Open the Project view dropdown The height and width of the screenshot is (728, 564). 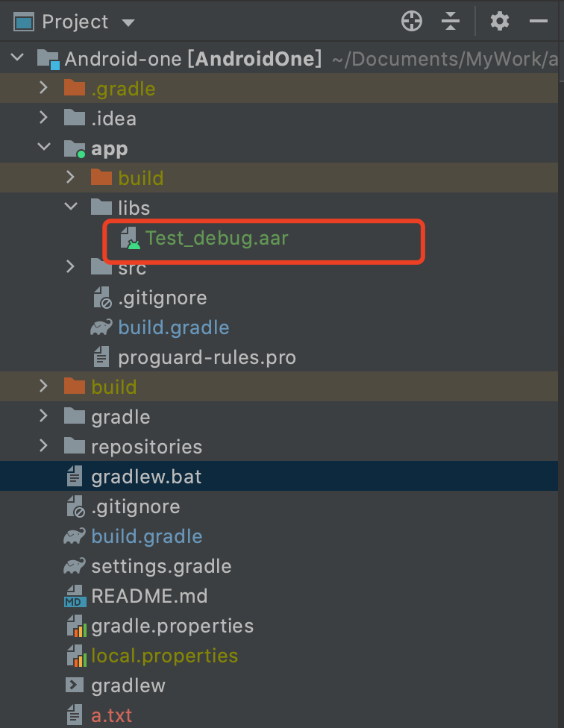point(128,22)
